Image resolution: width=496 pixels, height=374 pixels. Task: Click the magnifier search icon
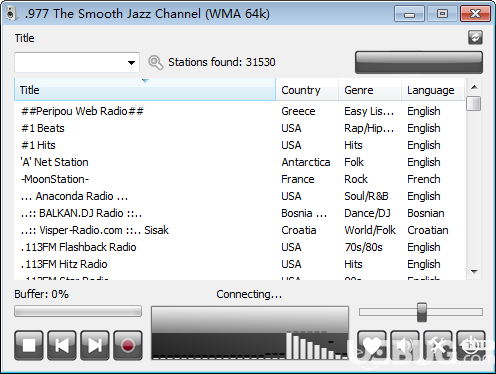coord(155,62)
